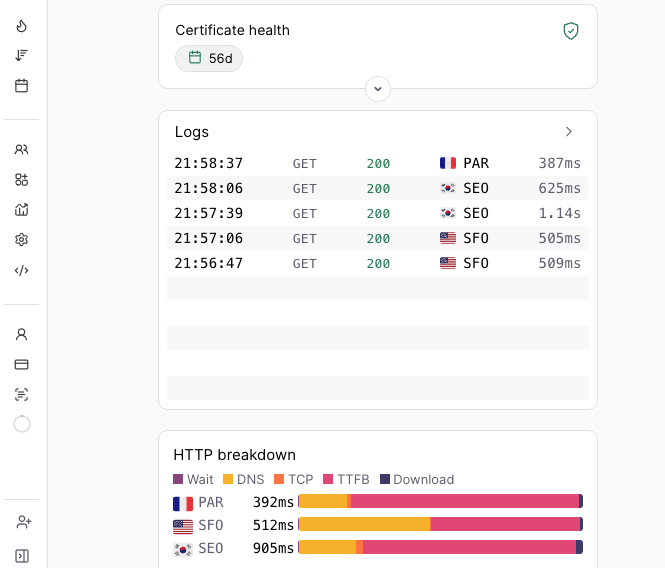This screenshot has width=665, height=568.
Task: Open the billing card sidebar icon
Action: (22, 364)
